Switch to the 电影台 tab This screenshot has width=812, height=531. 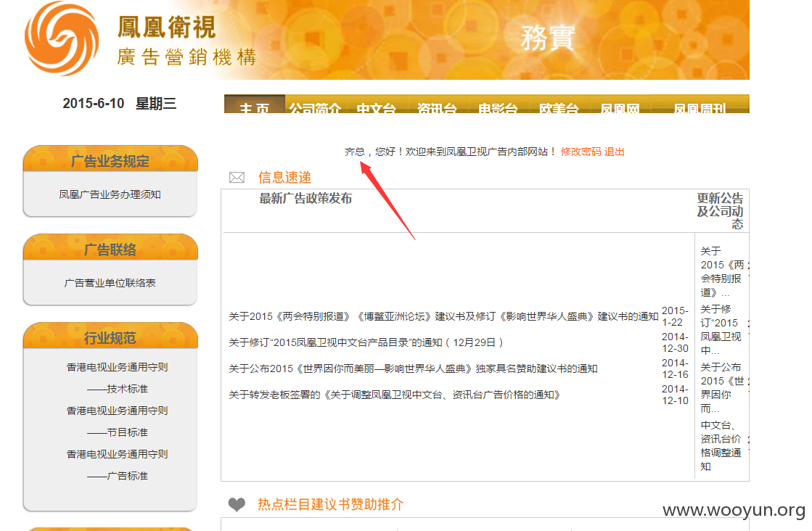pos(498,104)
